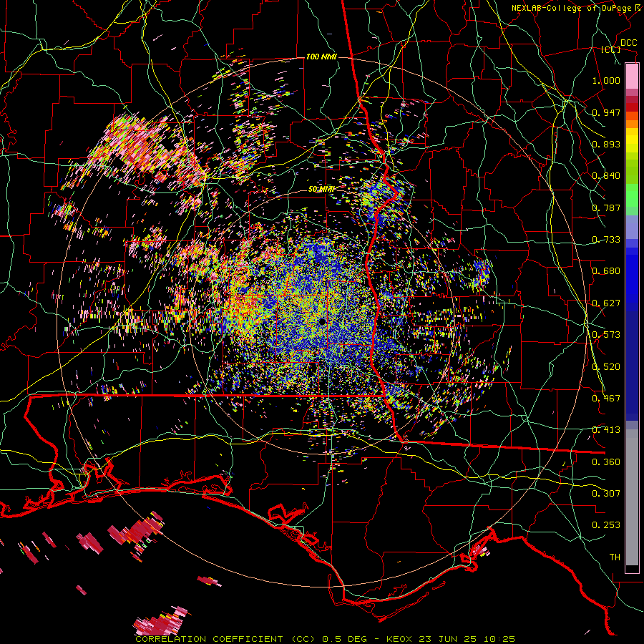The width and height of the screenshot is (644, 644).
Task: Click the TH threshold label
Action: click(615, 557)
